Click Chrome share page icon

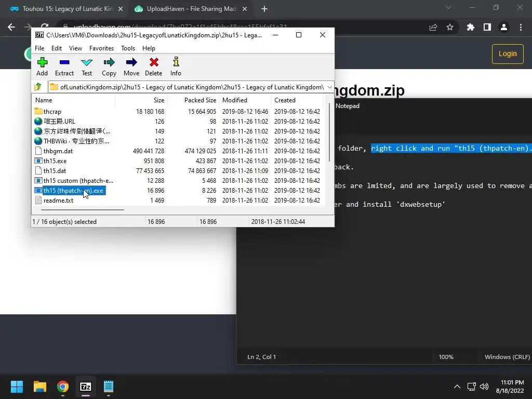433,27
